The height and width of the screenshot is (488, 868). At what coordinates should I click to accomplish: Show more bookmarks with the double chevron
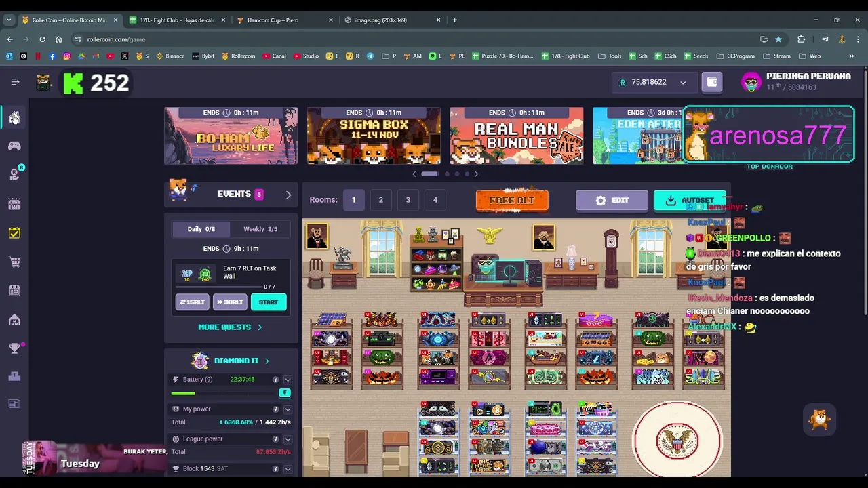pos(852,56)
